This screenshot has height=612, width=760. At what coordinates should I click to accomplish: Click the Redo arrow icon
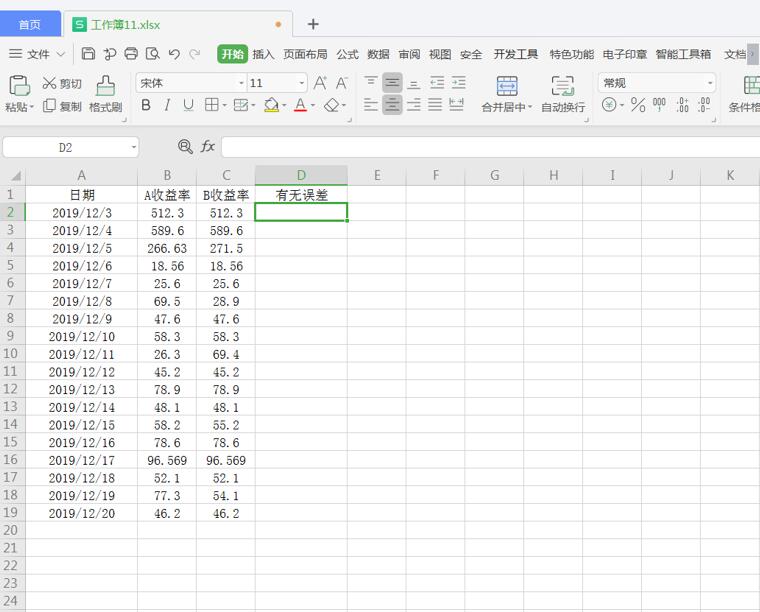[x=195, y=54]
